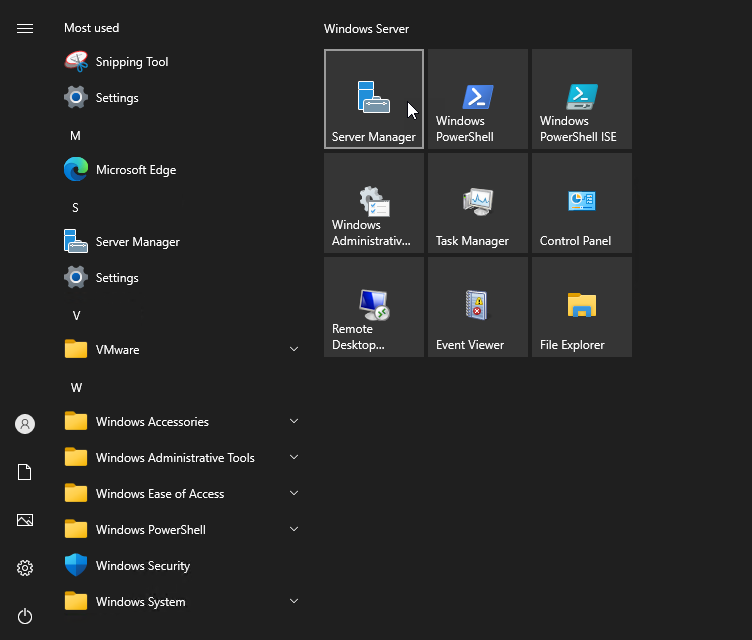Screen dimensions: 752x640
Task: Open the Windows Administrative Tools tile
Action: coord(374,203)
